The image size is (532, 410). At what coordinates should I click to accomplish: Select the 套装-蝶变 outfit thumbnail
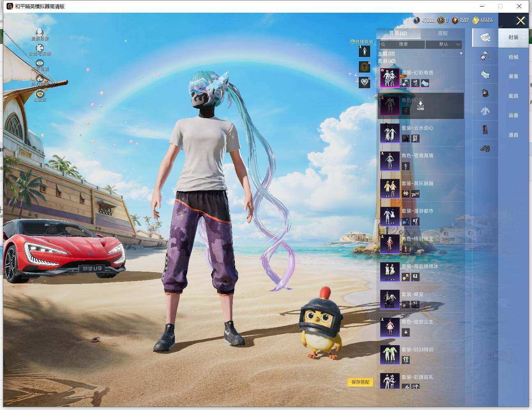(x=390, y=300)
